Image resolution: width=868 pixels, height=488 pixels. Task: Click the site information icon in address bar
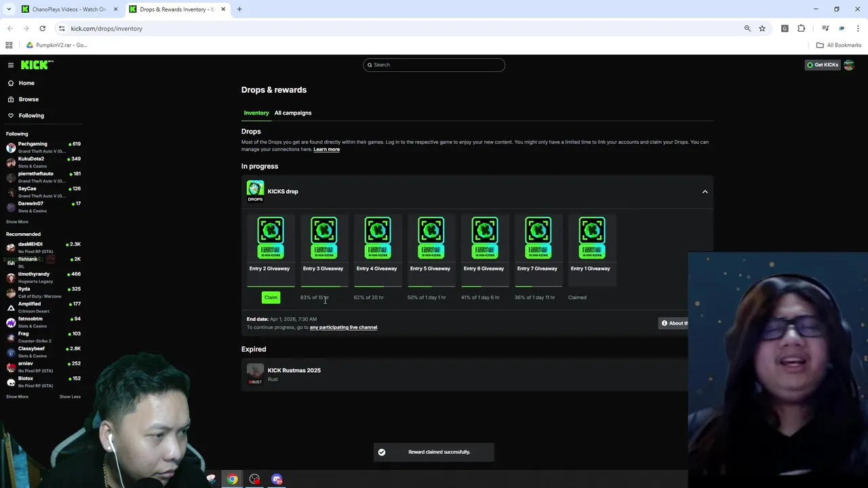coord(62,28)
